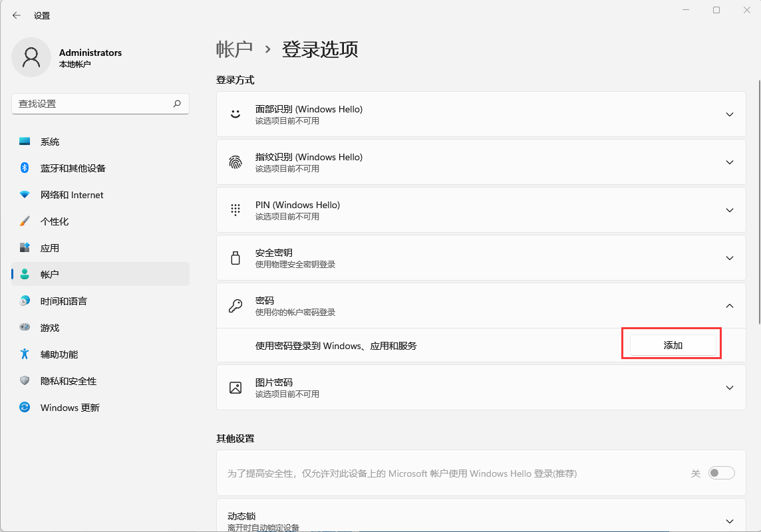
Task: Click the face recognition (Windows Hello) icon
Action: click(235, 114)
